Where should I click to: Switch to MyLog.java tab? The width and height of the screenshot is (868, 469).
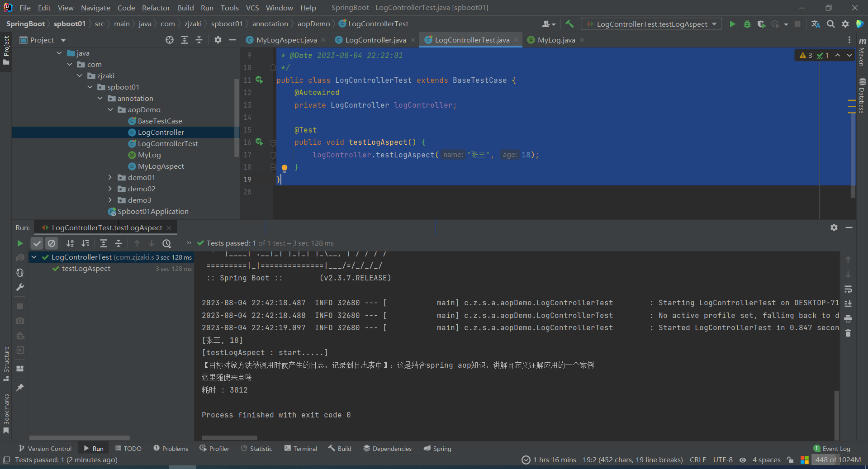coord(556,40)
